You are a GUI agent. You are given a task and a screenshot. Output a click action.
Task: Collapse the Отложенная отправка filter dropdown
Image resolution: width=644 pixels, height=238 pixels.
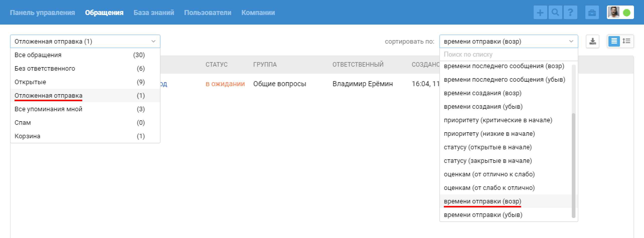(x=85, y=41)
